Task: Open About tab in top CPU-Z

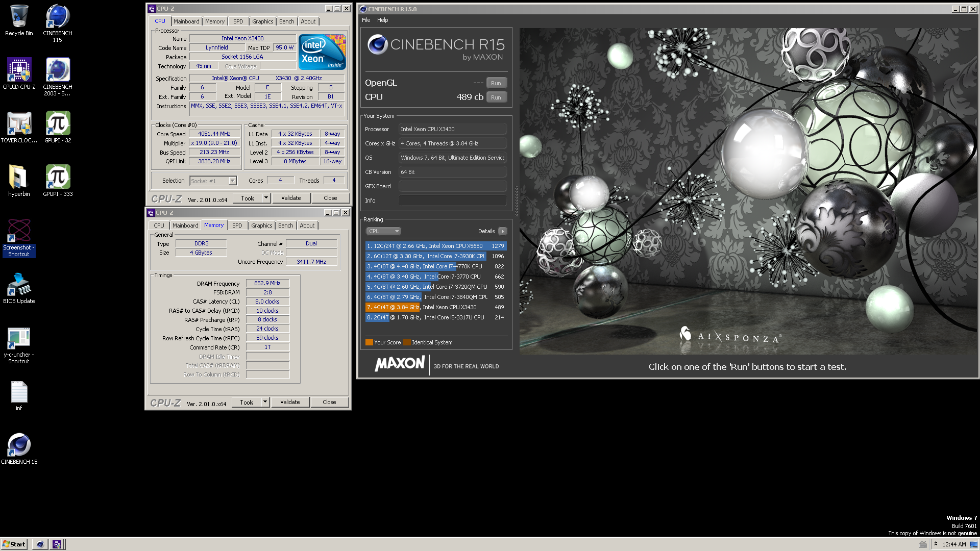Action: coord(308,21)
